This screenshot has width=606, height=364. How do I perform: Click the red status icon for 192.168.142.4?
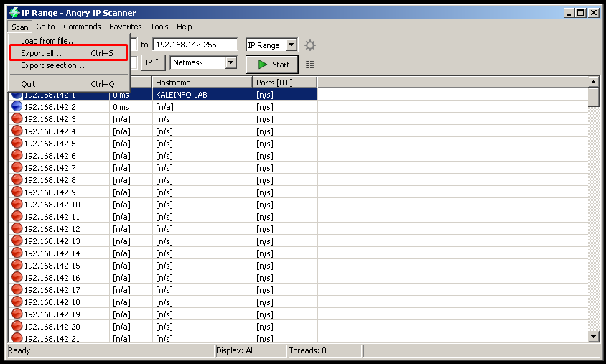(17, 131)
